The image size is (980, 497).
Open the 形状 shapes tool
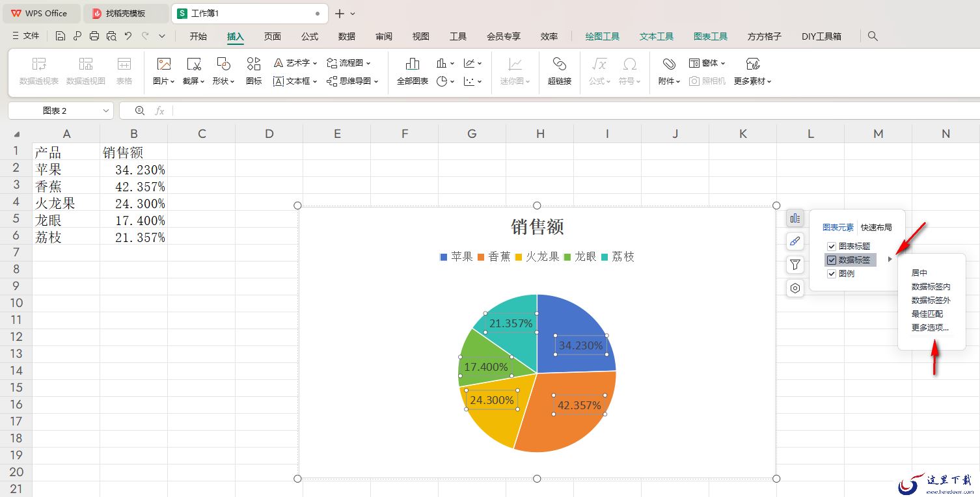coord(224,64)
